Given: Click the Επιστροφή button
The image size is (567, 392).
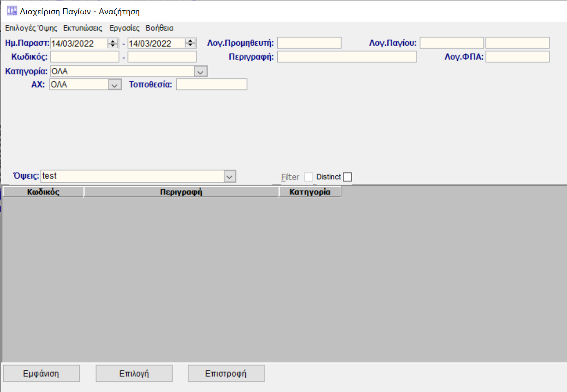Looking at the screenshot, I should (226, 374).
